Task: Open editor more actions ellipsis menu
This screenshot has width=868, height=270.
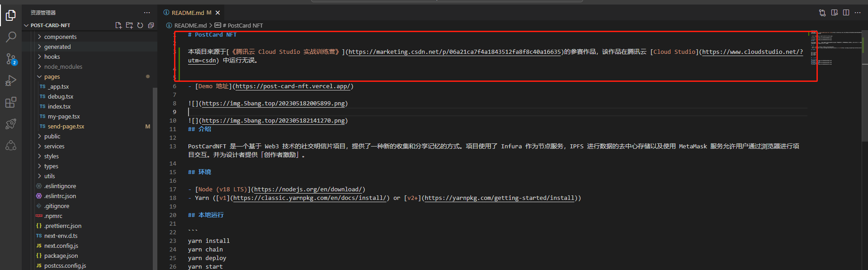Action: 858,13
